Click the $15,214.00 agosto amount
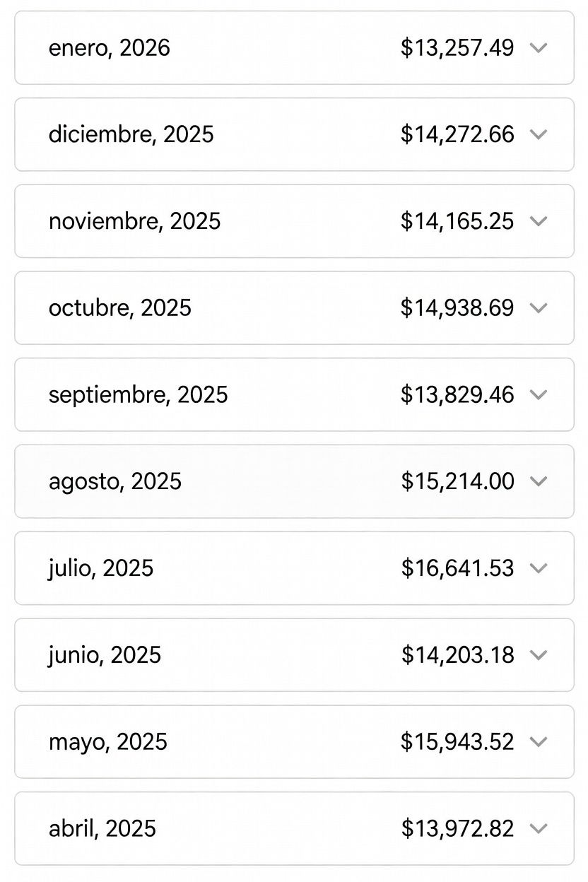This screenshot has width=588, height=882. pyautogui.click(x=457, y=481)
